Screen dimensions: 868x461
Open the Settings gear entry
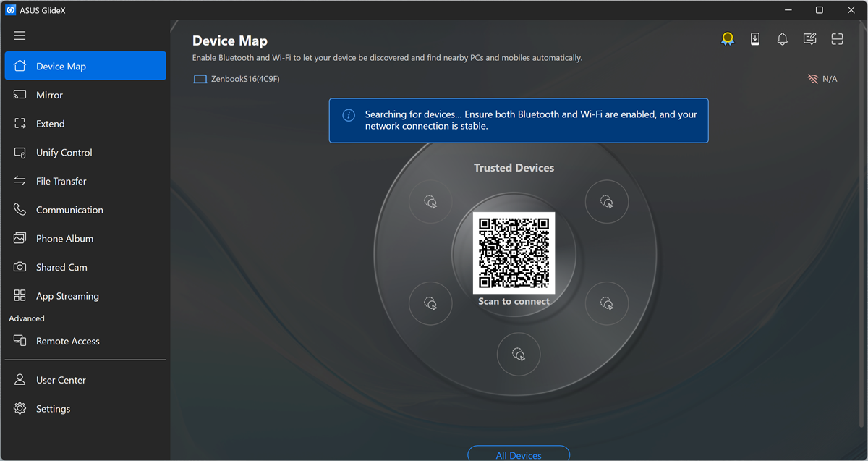(85, 409)
